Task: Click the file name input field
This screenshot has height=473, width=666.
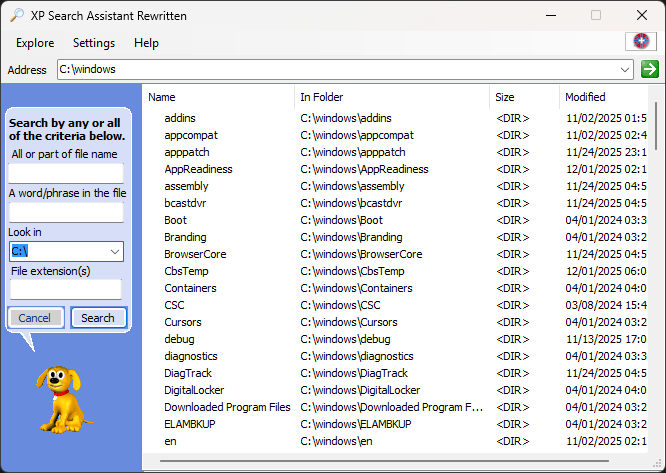Action: 66,173
